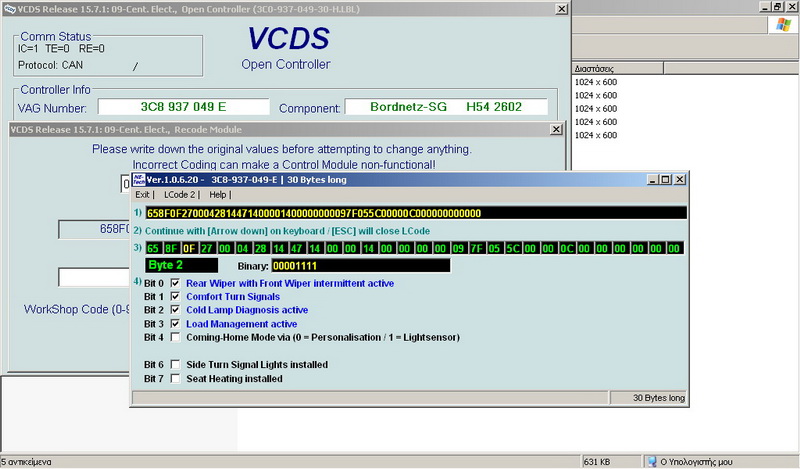Click the long coding hex string field
Screen dimensions: 800x469
pyautogui.click(x=416, y=213)
